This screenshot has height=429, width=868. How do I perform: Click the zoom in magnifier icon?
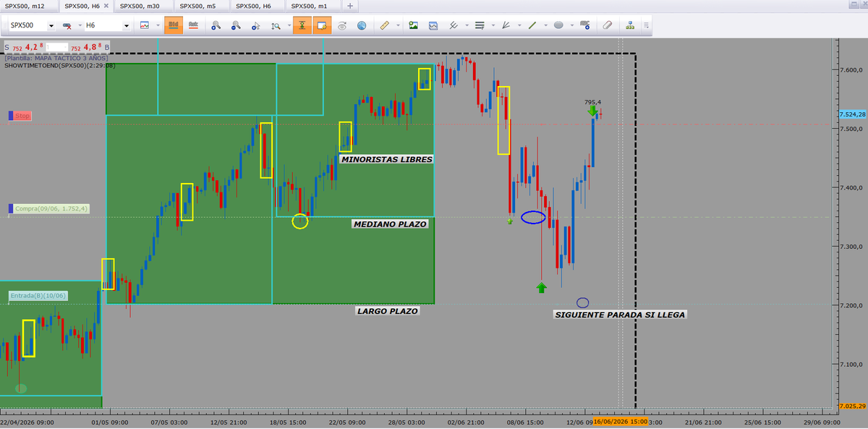tap(216, 26)
